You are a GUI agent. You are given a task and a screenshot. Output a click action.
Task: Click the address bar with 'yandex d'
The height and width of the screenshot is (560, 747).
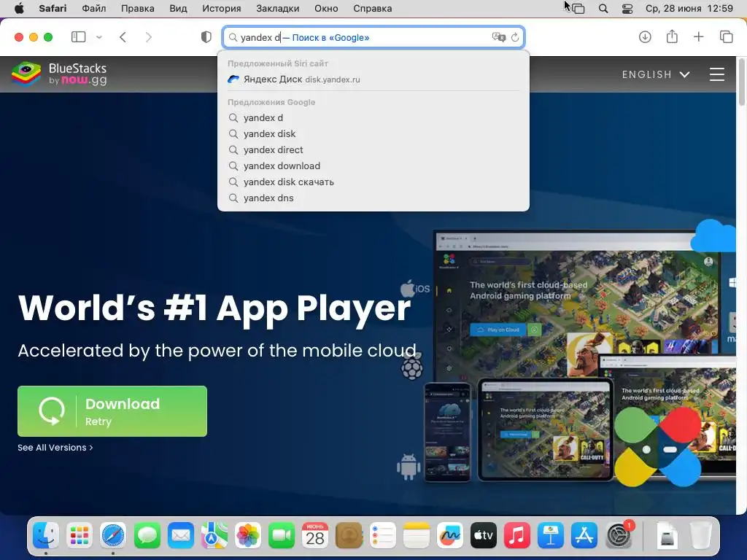coord(373,37)
